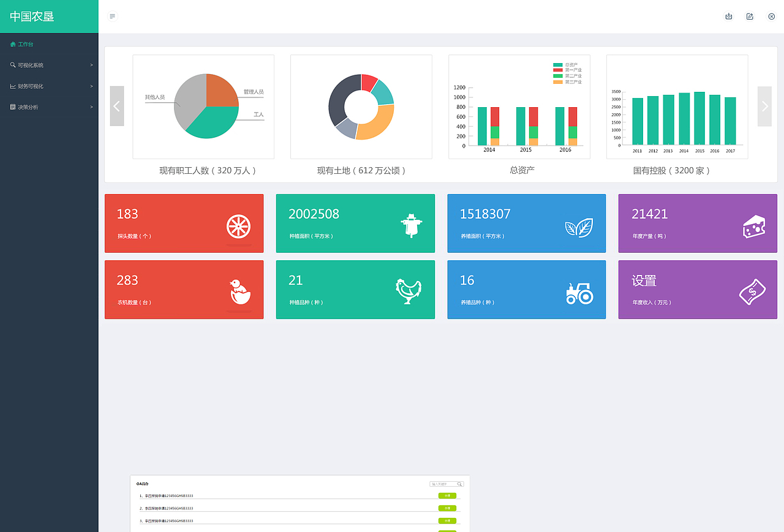
Task: Toggle 总资产 legend swatch in bar chart
Action: [557, 65]
